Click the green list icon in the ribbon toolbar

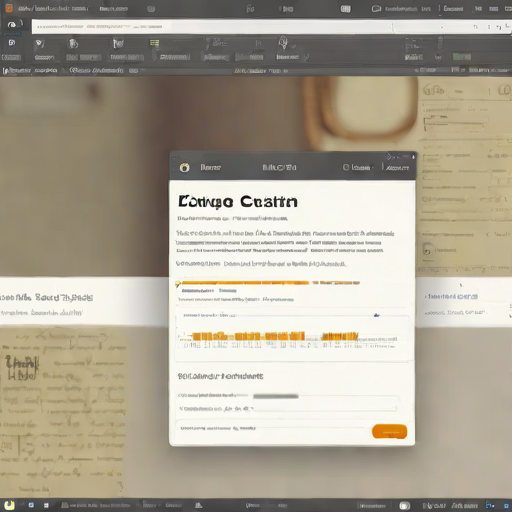[154, 43]
